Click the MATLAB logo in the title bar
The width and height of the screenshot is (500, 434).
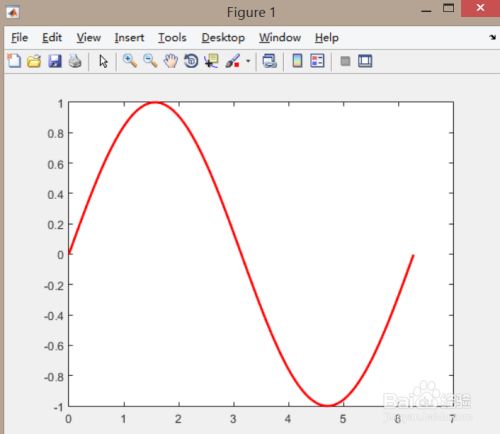click(13, 13)
